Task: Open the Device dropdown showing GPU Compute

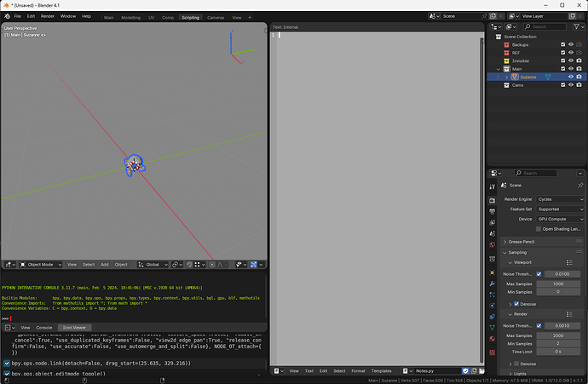Action: pos(560,219)
